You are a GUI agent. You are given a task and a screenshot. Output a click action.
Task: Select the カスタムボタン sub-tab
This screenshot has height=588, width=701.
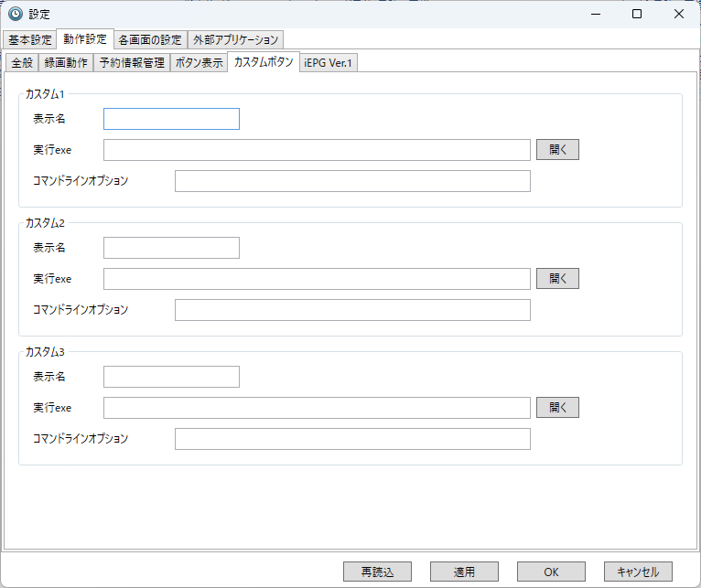pos(264,61)
